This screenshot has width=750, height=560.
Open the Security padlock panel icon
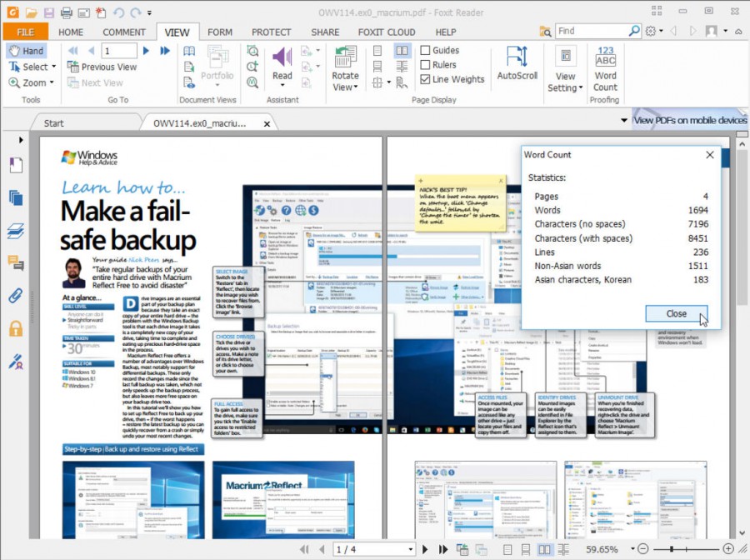click(16, 328)
